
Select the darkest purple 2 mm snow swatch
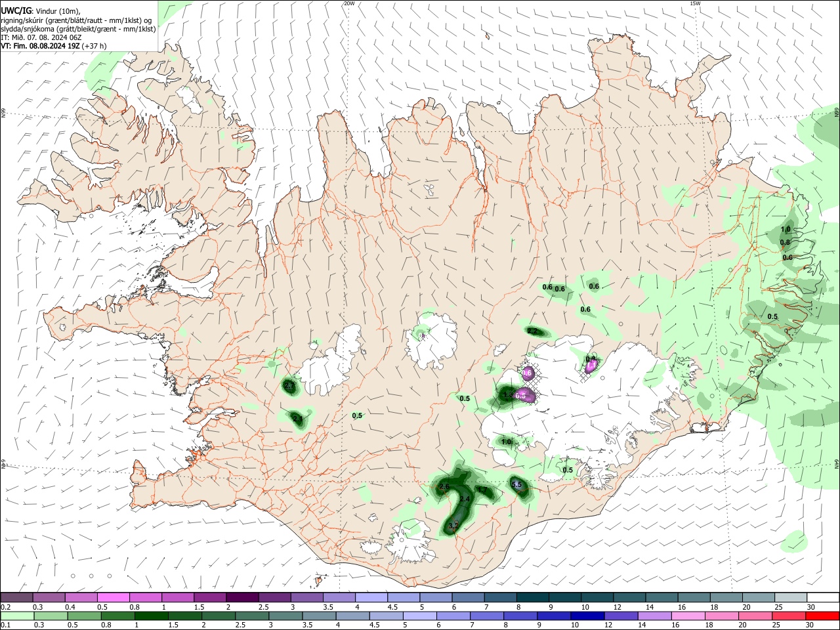(242, 597)
